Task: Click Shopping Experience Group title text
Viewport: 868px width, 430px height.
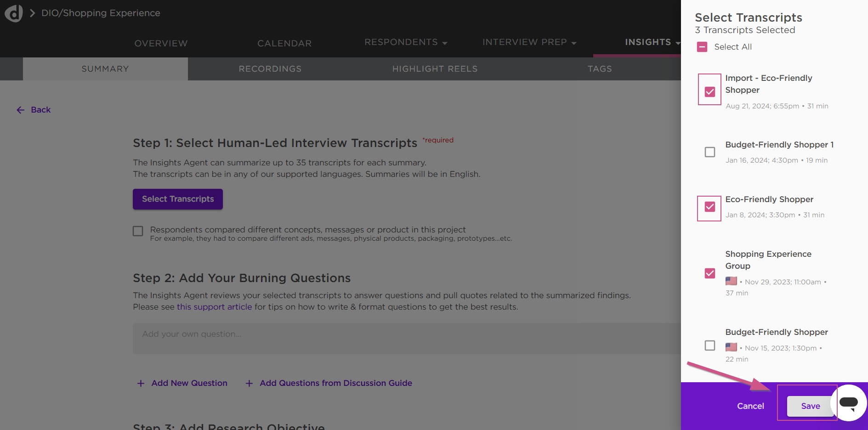Action: [768, 260]
